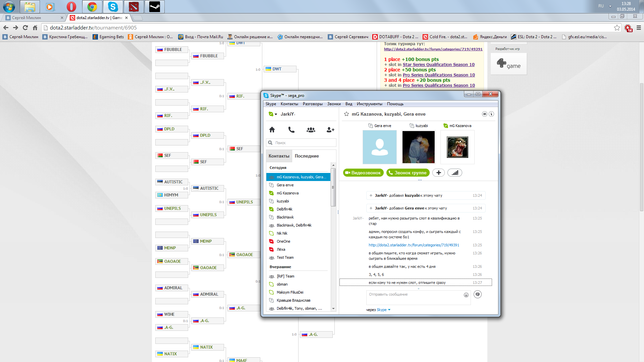Open Инструменты menu

tap(369, 104)
